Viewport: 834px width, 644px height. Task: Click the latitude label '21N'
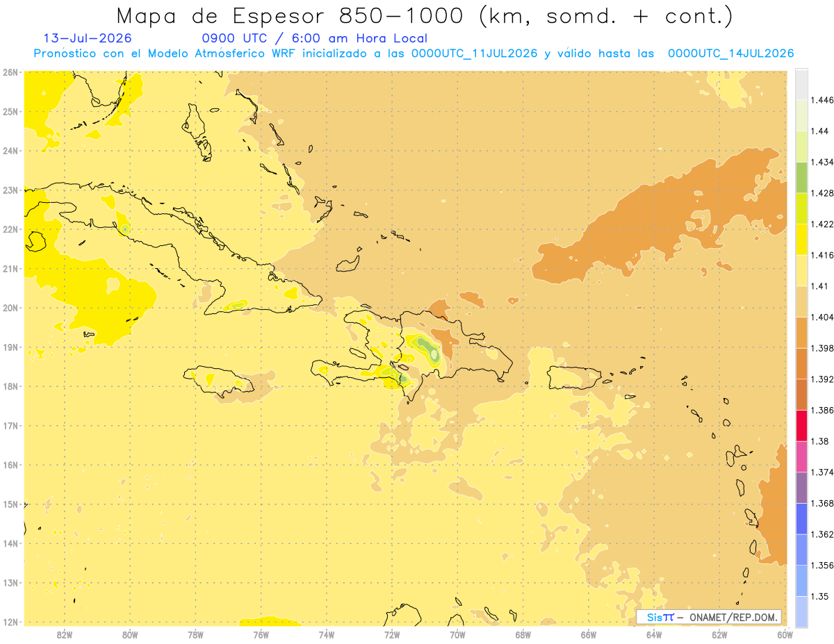coord(10,268)
